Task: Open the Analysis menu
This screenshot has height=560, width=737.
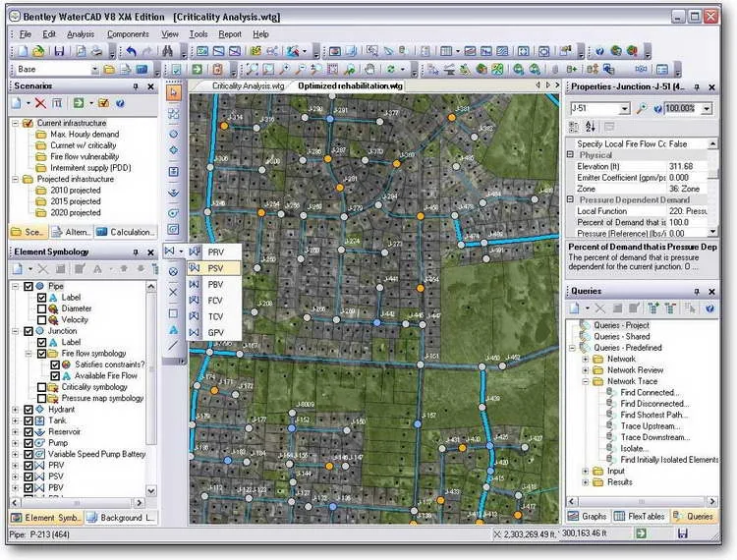Action: tap(81, 34)
